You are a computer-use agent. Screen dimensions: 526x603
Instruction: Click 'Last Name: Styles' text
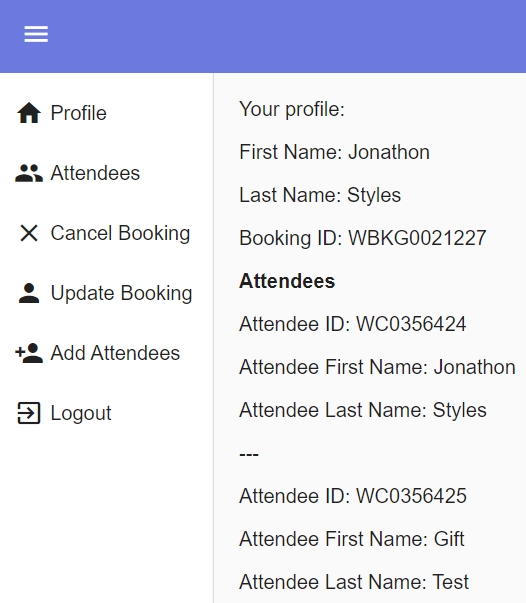coord(320,195)
